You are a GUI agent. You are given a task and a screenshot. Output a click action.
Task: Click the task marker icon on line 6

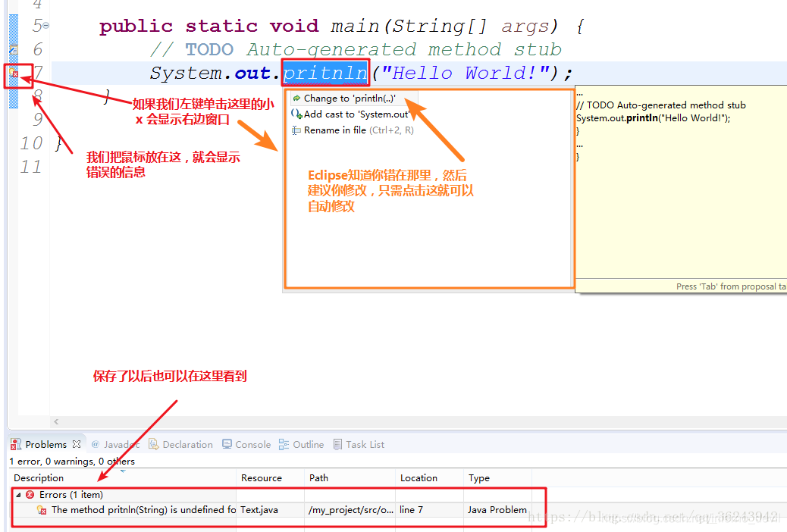[x=14, y=49]
